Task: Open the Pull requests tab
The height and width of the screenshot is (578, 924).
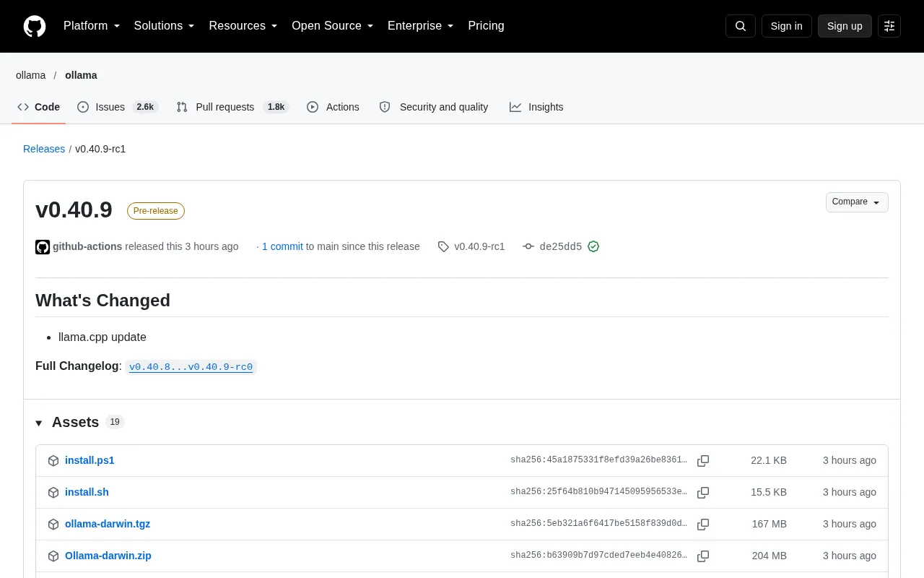Action: 232,107
